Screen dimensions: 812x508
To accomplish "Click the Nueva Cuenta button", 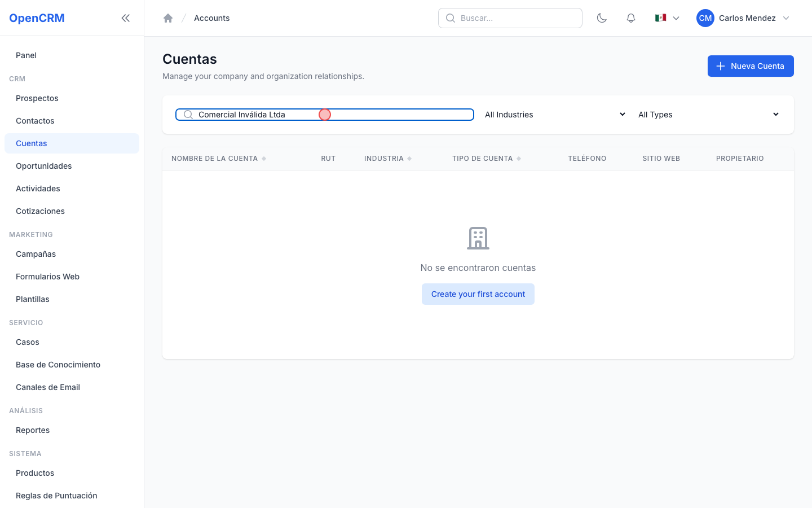I will click(x=751, y=66).
